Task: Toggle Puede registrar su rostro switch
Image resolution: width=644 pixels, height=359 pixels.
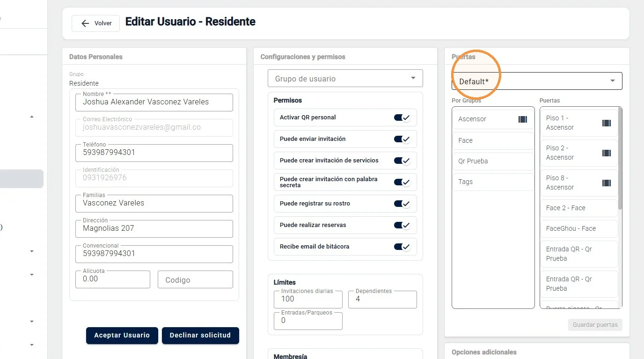Action: 402,204
